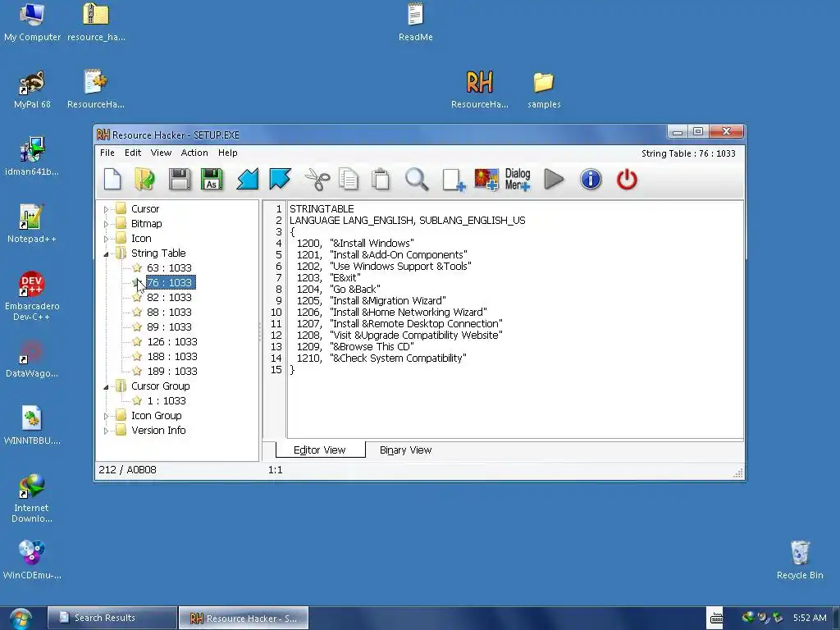Screen dimensions: 840x630
Task: Select string table entry 126 : 1033
Action: (x=172, y=342)
